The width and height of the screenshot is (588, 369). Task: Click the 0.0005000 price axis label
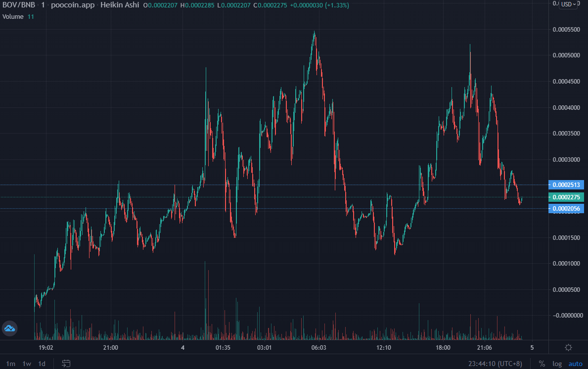(566, 55)
